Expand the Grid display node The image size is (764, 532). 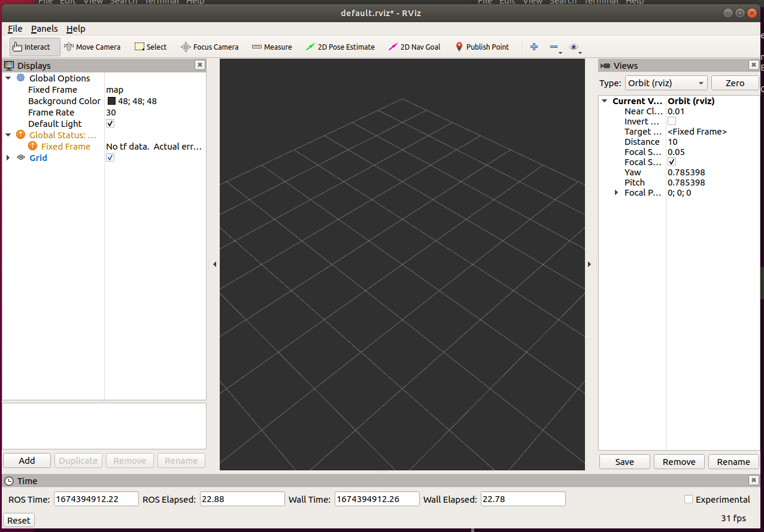(8, 157)
